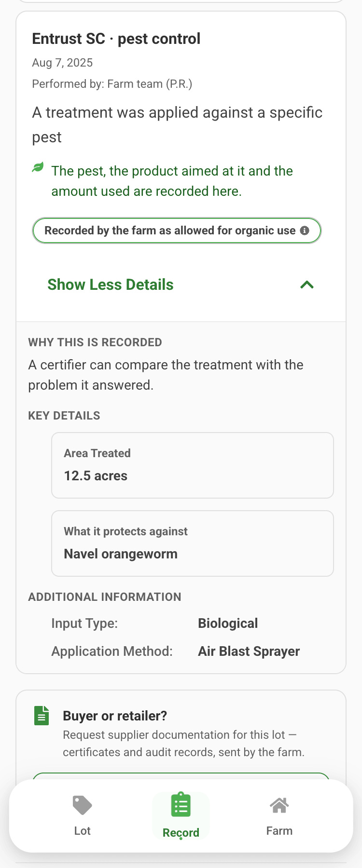Click the Buyer or retailer heading

coord(115,716)
